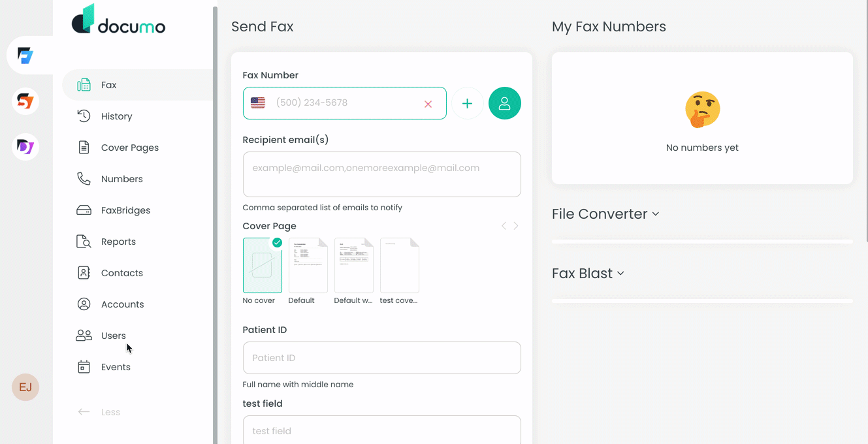Choose the Default cover page thumbnail
The image size is (868, 444).
coord(308,265)
